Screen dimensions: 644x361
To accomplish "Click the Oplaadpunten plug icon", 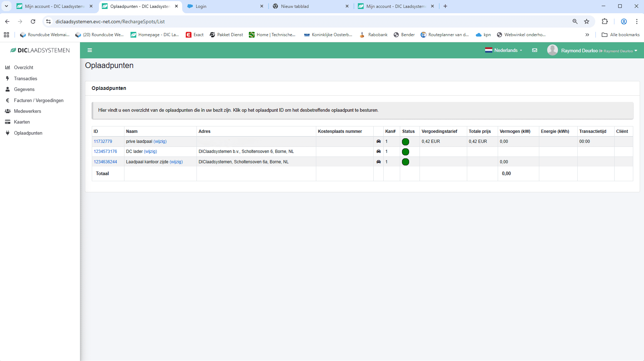I will click(8, 133).
